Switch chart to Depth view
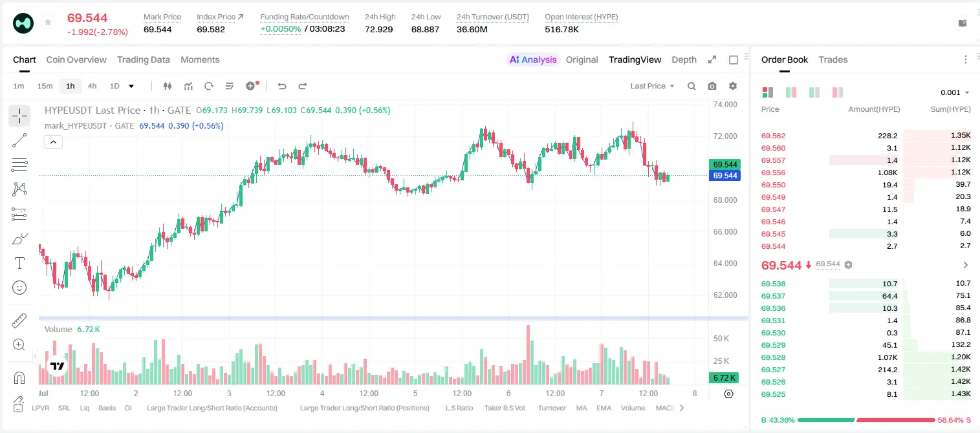The width and height of the screenshot is (980, 433). click(x=684, y=59)
